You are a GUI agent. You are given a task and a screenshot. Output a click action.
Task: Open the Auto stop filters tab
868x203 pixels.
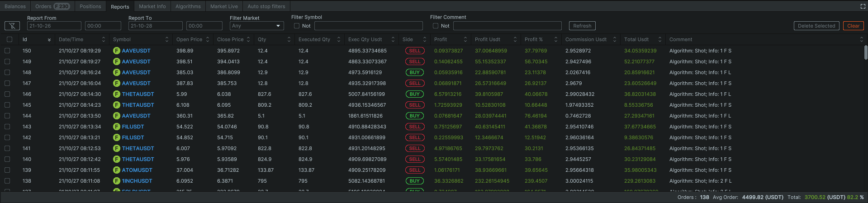tap(266, 6)
